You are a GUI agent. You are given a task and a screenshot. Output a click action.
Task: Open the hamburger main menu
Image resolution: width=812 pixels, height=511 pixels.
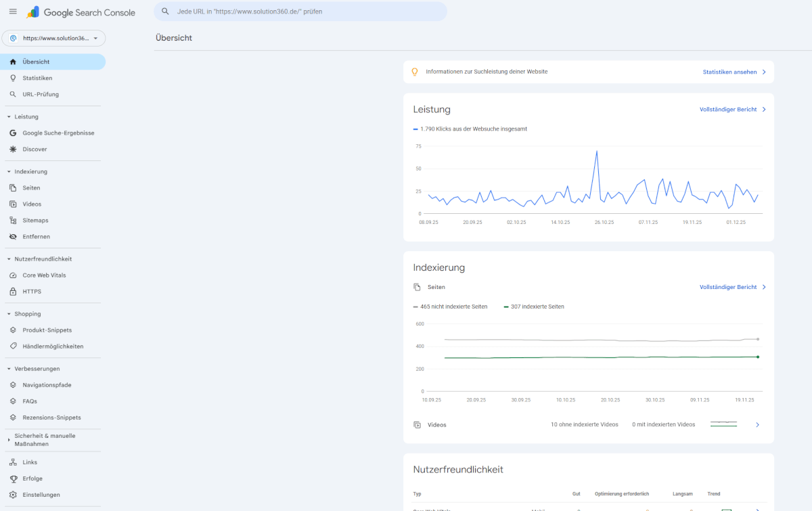tap(13, 12)
